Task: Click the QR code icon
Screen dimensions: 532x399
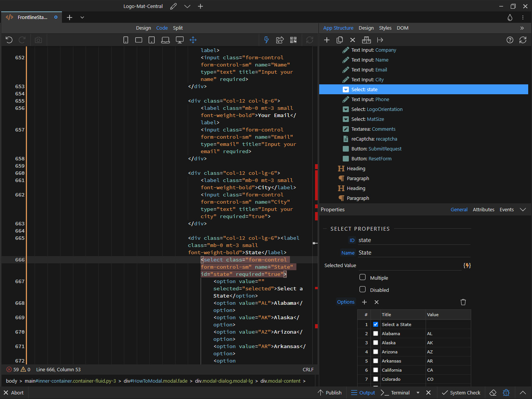Action: coord(293,40)
